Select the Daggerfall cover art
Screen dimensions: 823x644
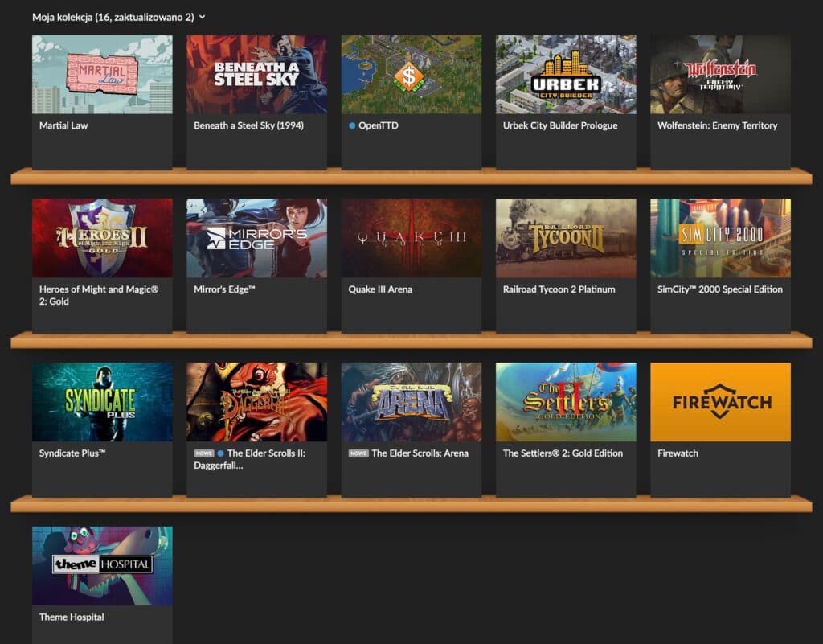point(256,402)
